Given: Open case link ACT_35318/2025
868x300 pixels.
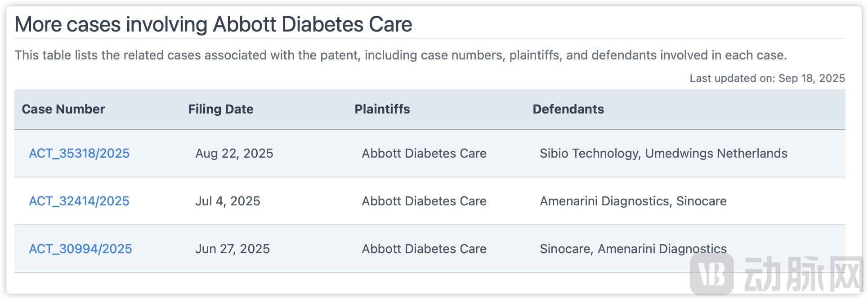Looking at the screenshot, I should tap(79, 154).
